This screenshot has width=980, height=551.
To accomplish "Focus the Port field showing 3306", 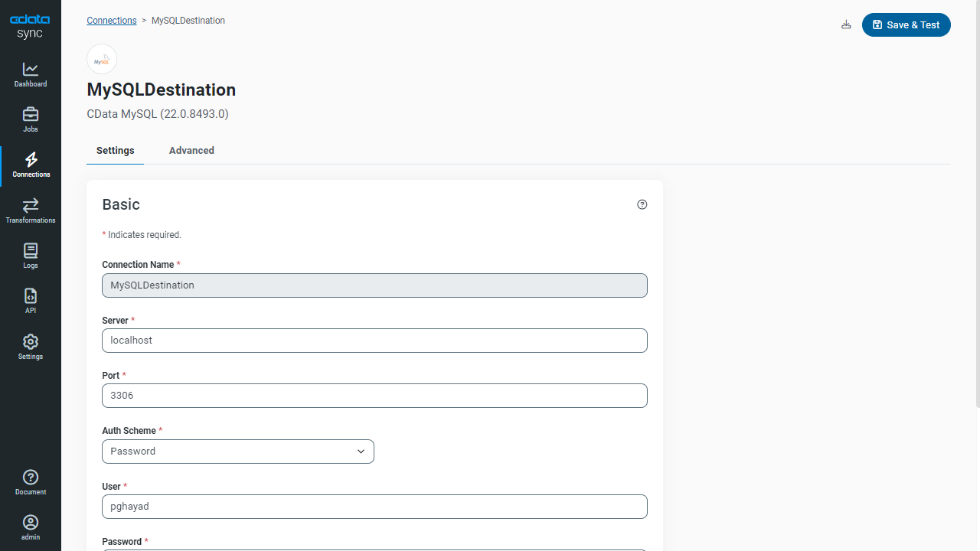I will (x=374, y=396).
